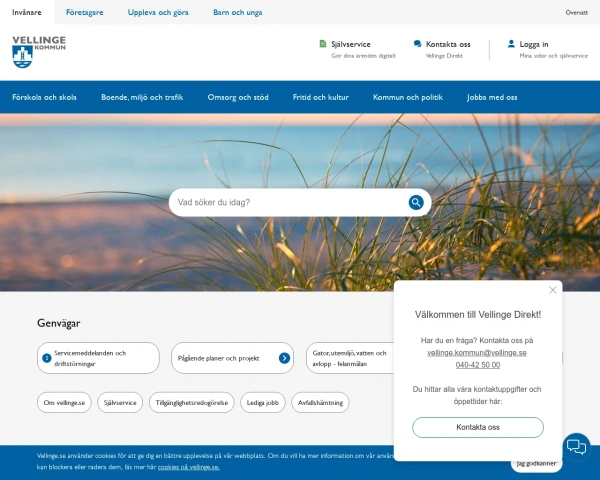Click the green Självservice document icon
The image size is (600, 480).
323,44
